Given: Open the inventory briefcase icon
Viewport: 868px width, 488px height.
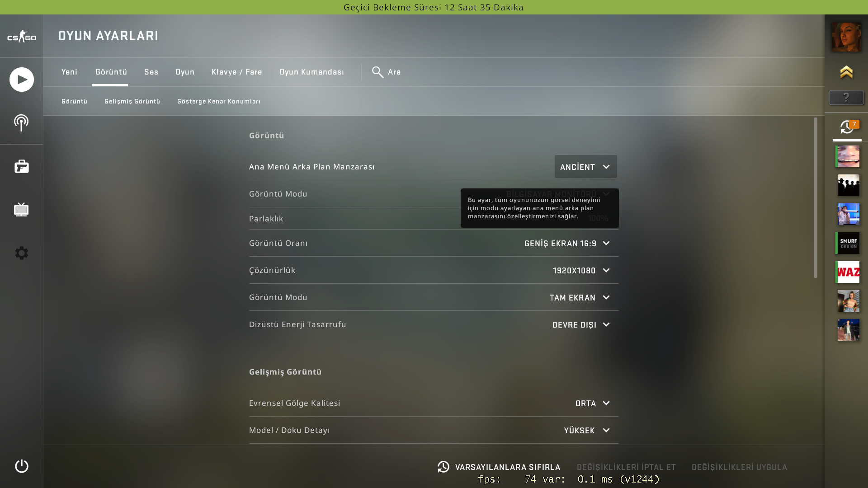Looking at the screenshot, I should click(21, 166).
